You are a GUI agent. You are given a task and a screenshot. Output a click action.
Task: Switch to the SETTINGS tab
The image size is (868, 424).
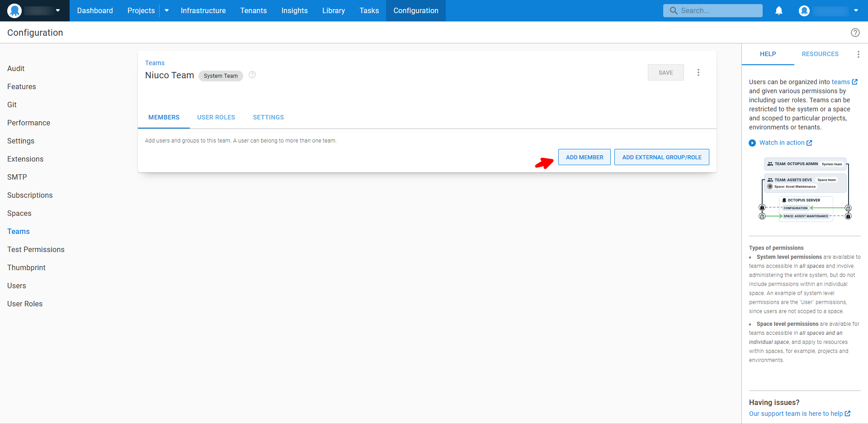click(269, 117)
